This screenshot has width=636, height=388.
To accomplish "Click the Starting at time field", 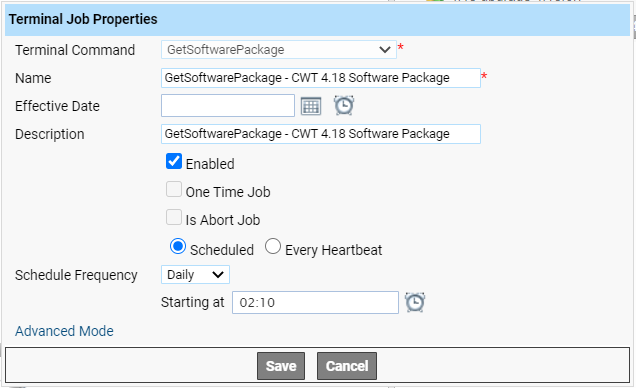I will [315, 302].
